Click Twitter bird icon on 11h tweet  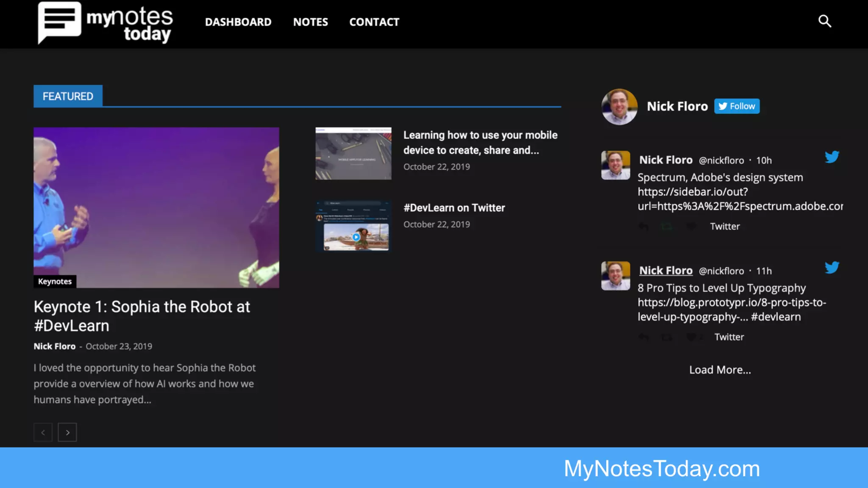click(832, 268)
